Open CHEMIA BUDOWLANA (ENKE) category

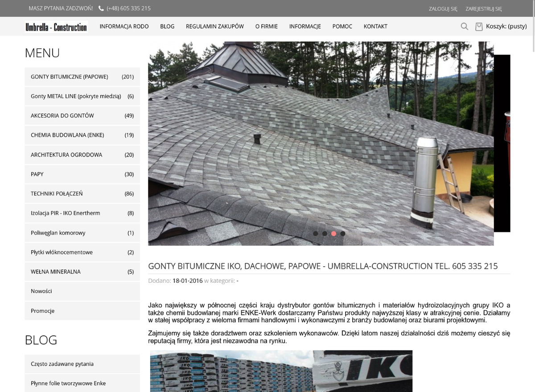[x=82, y=135]
